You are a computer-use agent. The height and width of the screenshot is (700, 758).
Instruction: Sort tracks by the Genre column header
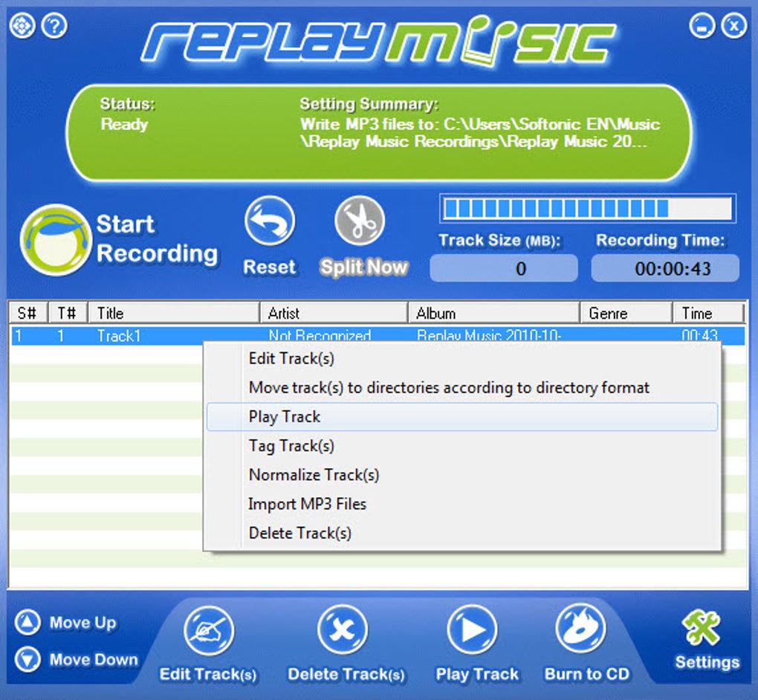626,314
